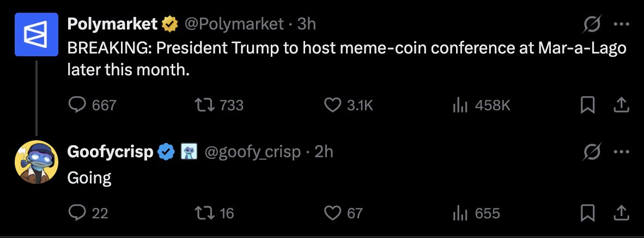Visit the @Polymarket handle link
This screenshot has width=644, height=238.
pyautogui.click(x=235, y=24)
